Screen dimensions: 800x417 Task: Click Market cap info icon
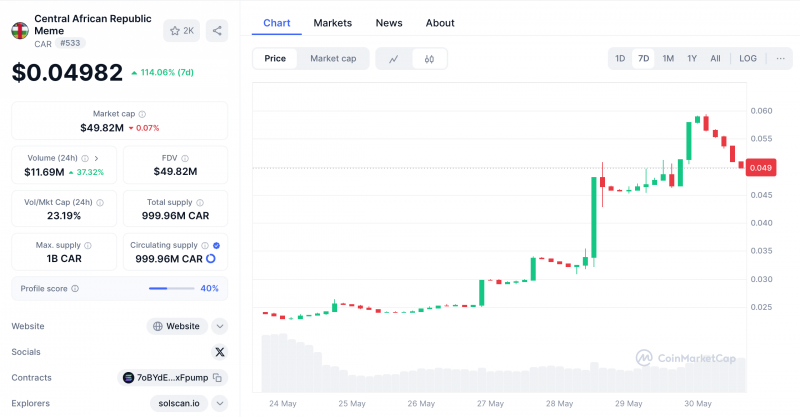pyautogui.click(x=142, y=114)
